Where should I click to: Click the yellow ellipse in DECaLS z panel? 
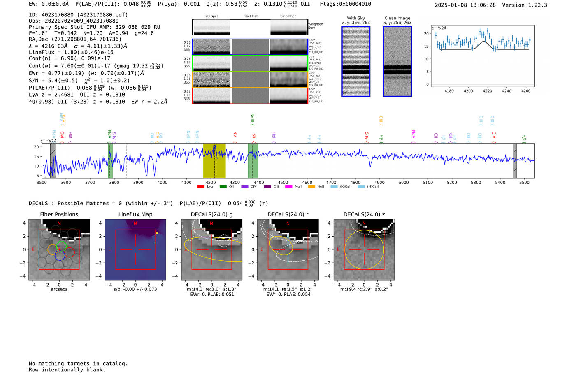(364, 250)
